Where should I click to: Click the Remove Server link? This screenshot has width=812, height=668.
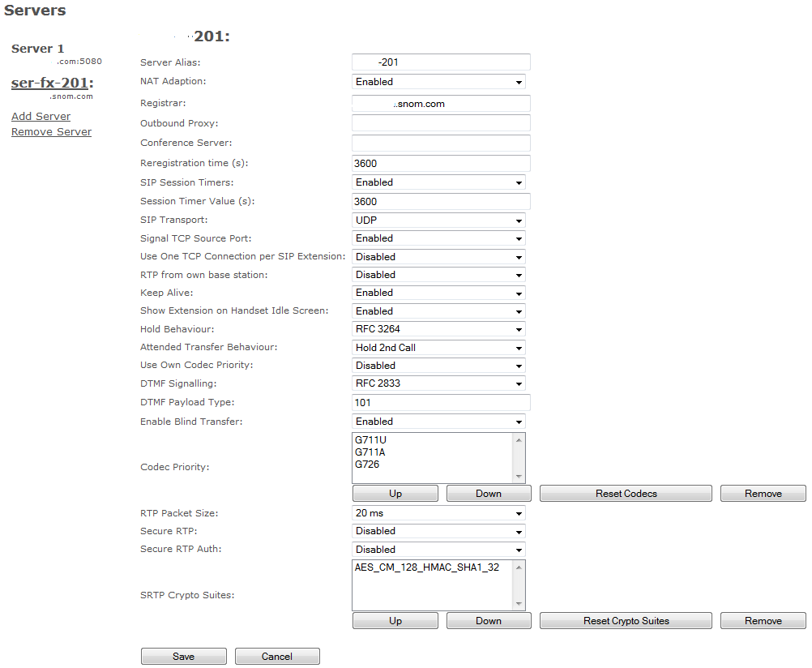(51, 132)
